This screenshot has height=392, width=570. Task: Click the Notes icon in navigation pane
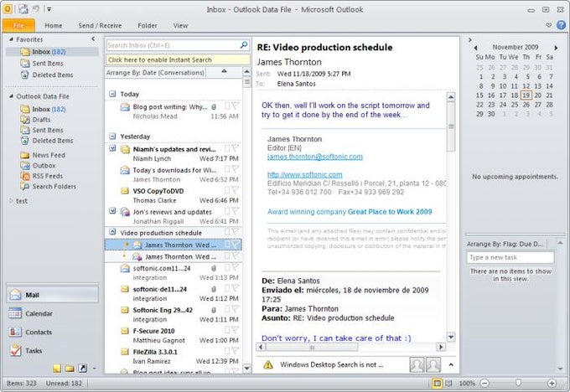57,369
